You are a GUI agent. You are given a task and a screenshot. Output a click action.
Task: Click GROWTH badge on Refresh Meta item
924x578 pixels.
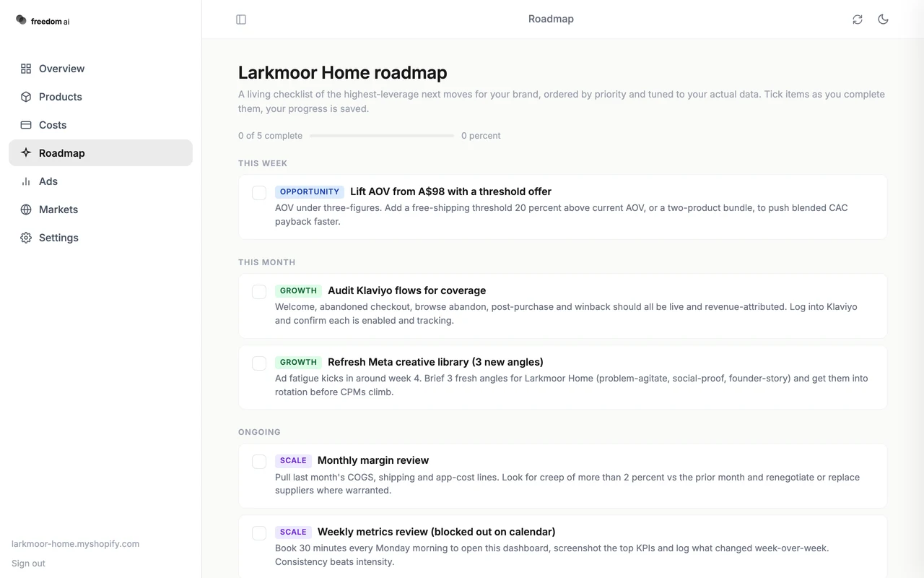(298, 362)
